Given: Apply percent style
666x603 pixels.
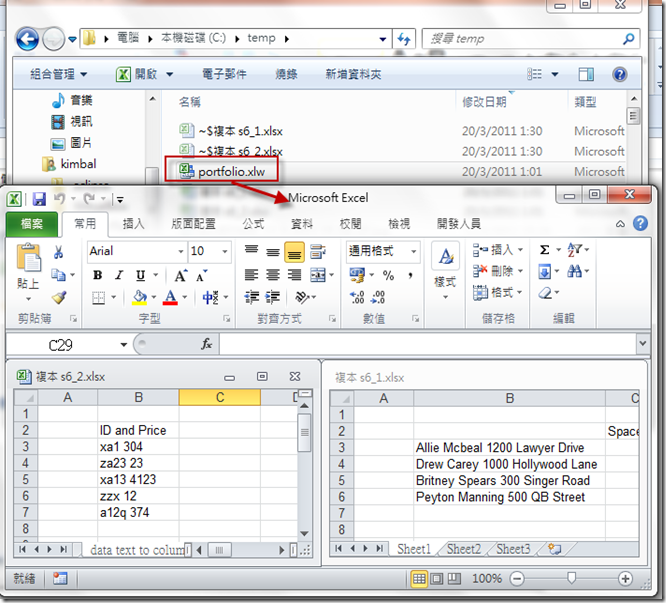Looking at the screenshot, I should 388,275.
